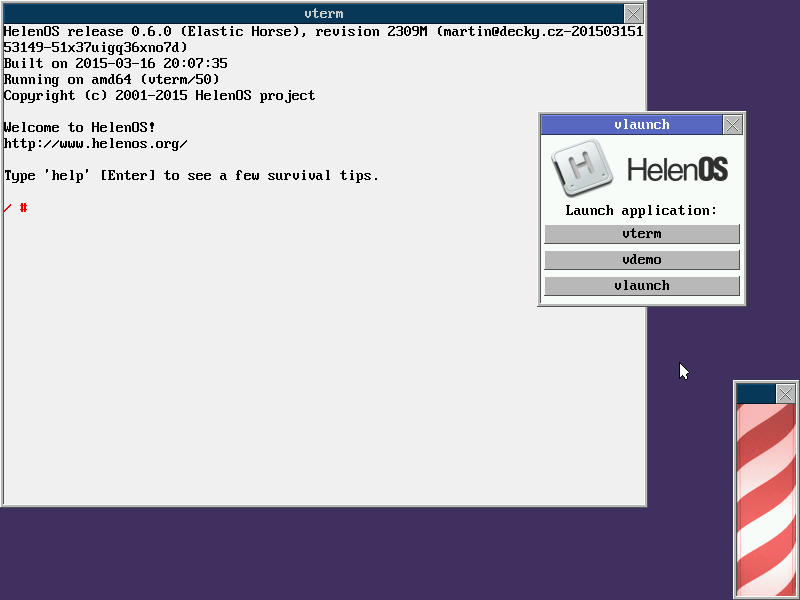Click the 'Welcome to HelenOS!' line
This screenshot has height=600, width=800.
pyautogui.click(x=79, y=128)
